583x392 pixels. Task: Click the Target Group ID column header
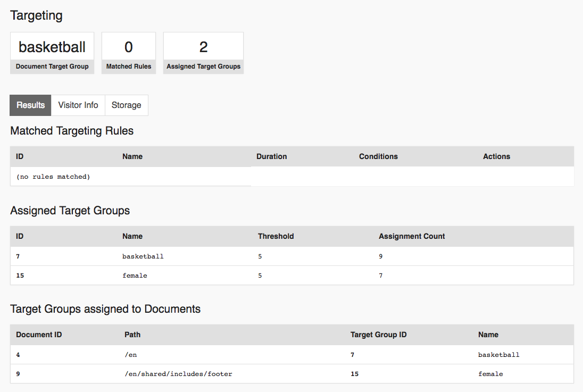pyautogui.click(x=378, y=335)
